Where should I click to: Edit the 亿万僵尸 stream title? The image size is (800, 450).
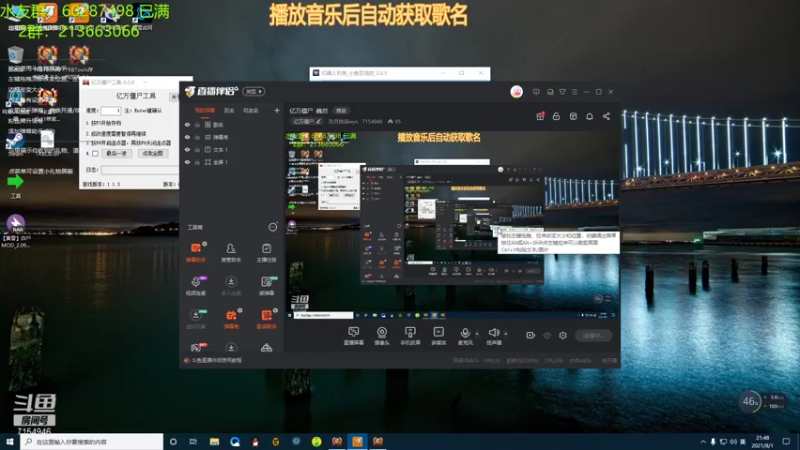(308, 121)
